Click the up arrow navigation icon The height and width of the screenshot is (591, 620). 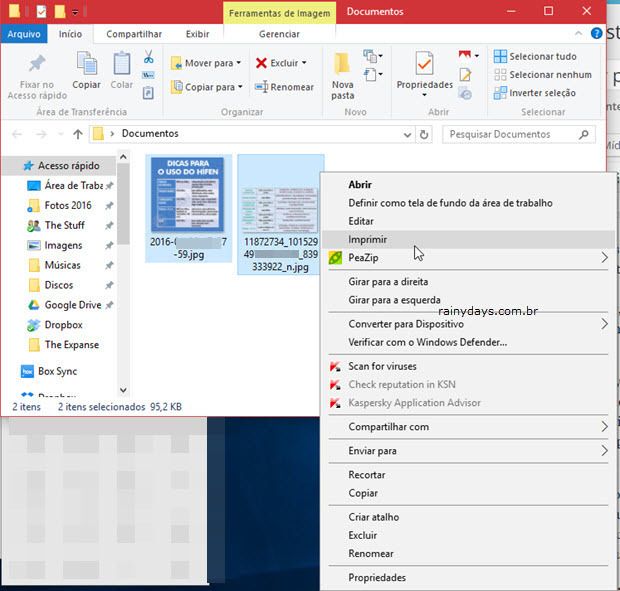coord(78,134)
